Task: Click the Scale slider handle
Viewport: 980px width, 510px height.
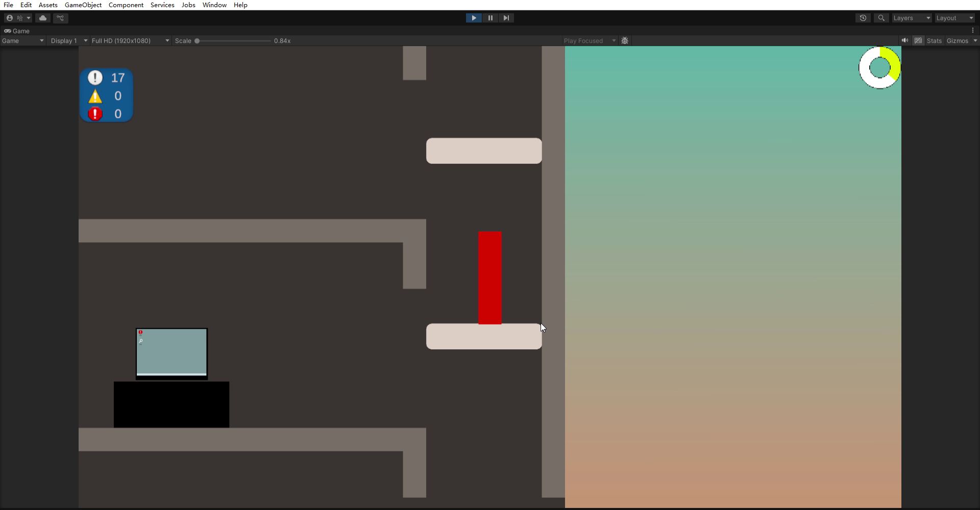Action: tap(197, 41)
